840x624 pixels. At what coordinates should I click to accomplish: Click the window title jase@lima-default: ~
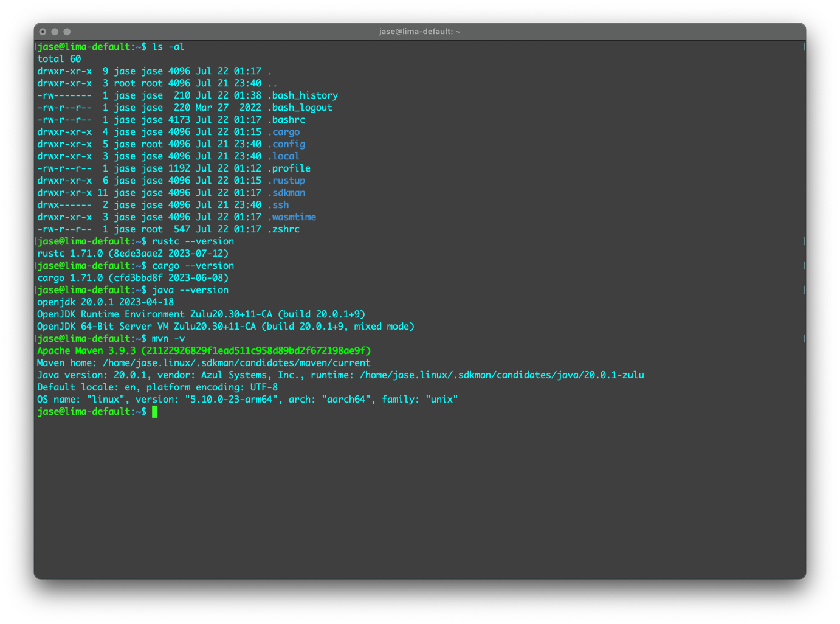pyautogui.click(x=419, y=32)
